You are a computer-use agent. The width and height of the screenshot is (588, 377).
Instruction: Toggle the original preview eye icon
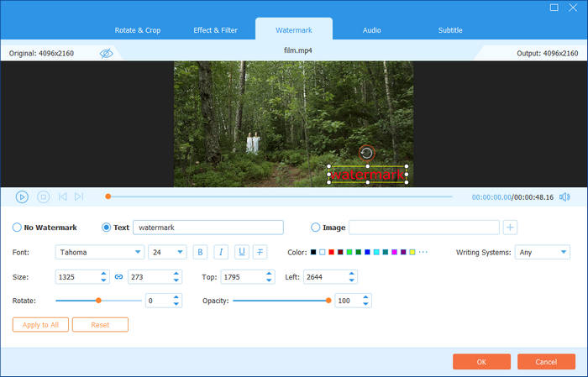(106, 53)
